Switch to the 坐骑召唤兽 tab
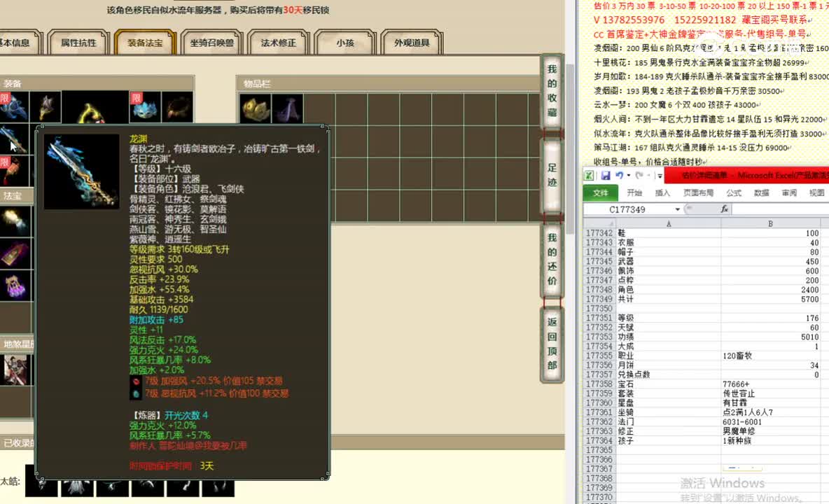 (211, 42)
